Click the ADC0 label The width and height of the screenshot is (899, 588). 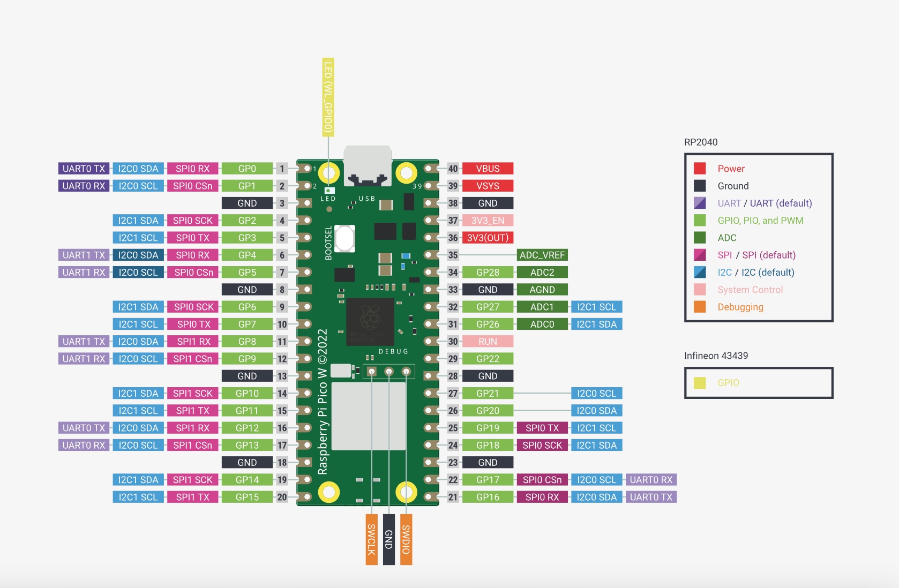(x=542, y=324)
